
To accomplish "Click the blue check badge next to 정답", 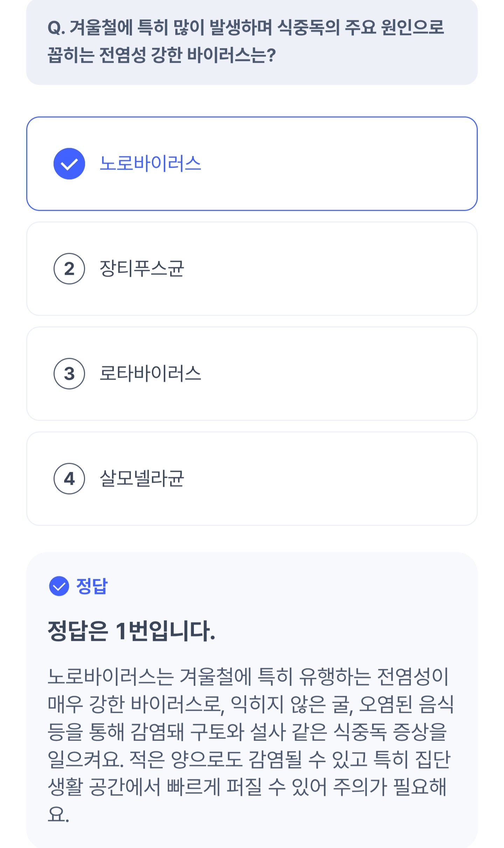I will 59,586.
